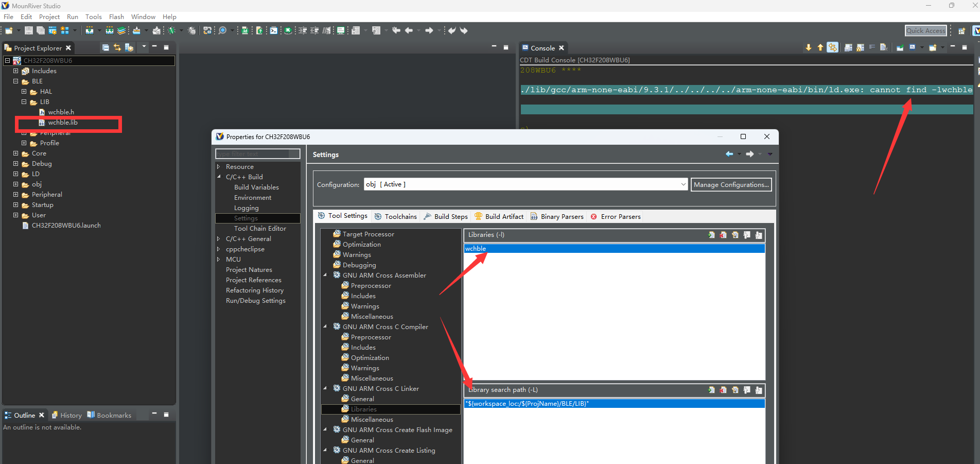This screenshot has height=464, width=980.
Task: Select Build Variables in Properties tree
Action: click(256, 187)
